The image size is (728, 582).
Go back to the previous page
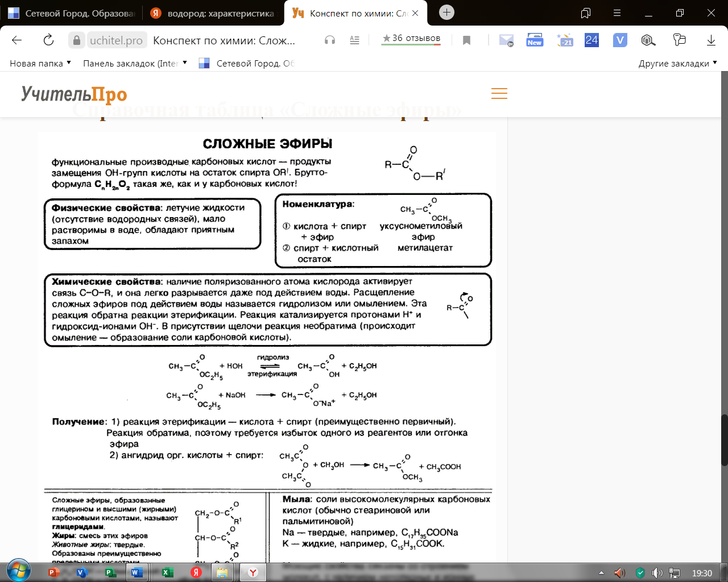pyautogui.click(x=16, y=40)
